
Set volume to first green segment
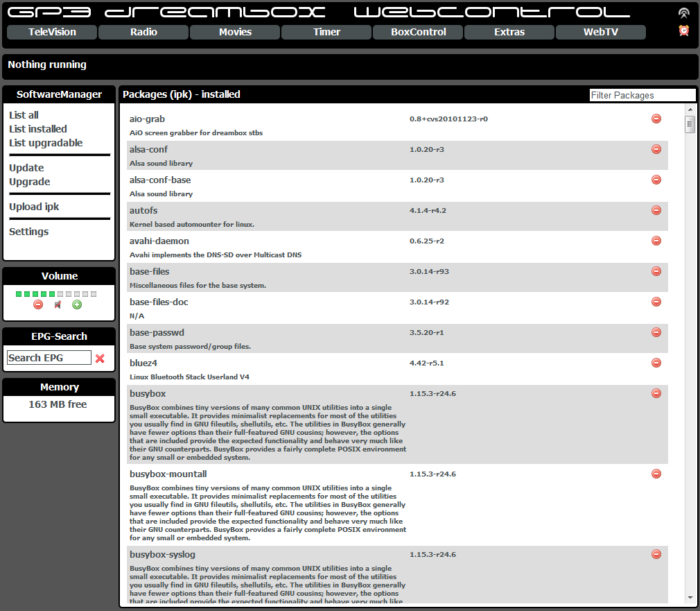19,294
